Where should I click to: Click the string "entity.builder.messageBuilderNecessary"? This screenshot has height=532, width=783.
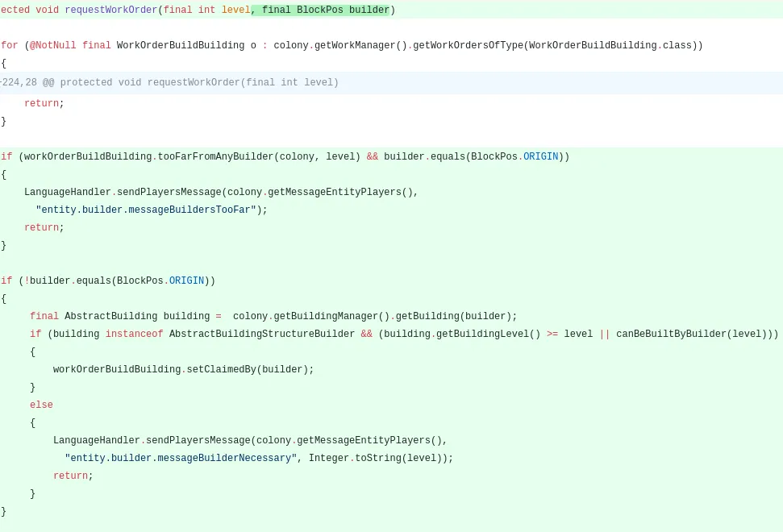[x=181, y=458]
